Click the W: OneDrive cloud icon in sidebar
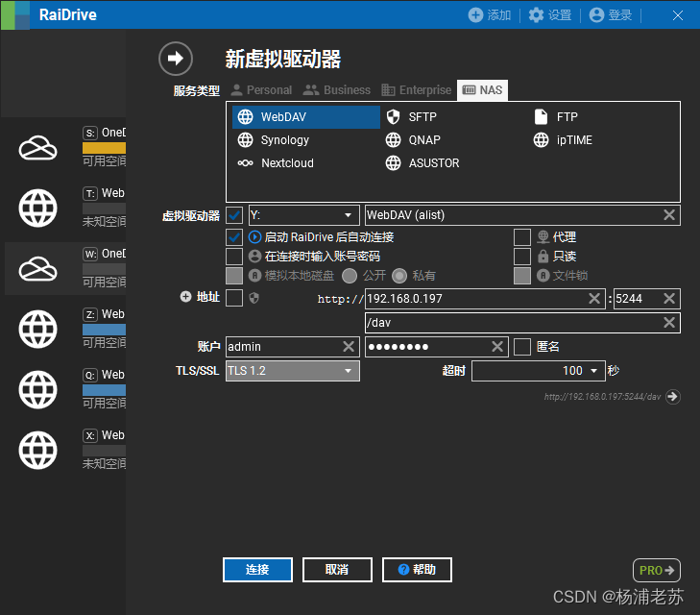 click(38, 268)
